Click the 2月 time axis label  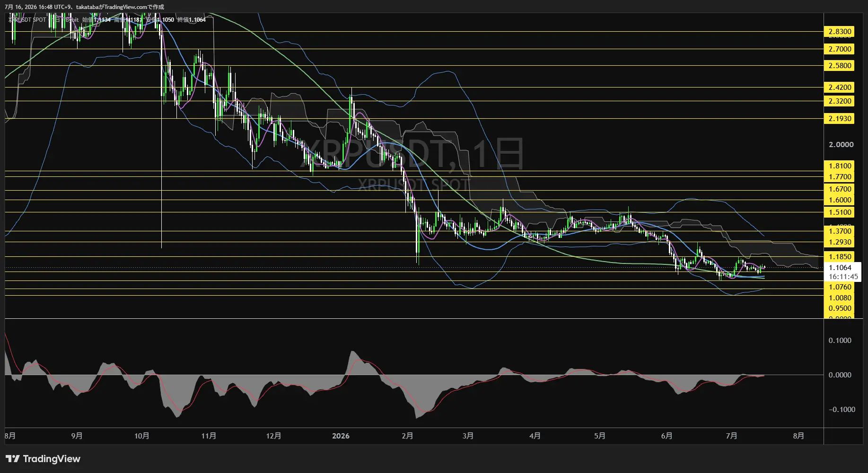pyautogui.click(x=407, y=436)
